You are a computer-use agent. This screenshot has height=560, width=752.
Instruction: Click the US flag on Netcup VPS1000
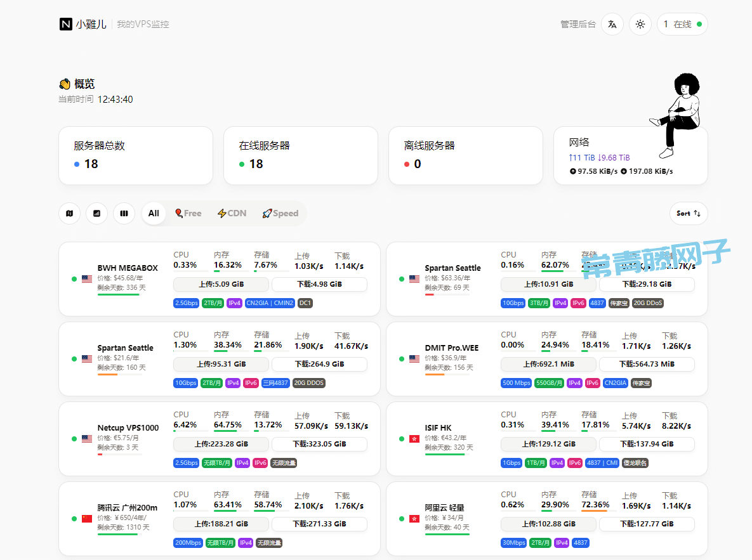(x=87, y=439)
